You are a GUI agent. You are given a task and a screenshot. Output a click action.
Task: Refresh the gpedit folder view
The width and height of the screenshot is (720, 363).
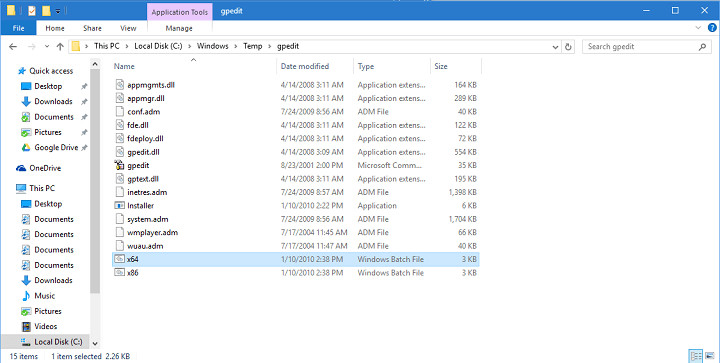(568, 46)
